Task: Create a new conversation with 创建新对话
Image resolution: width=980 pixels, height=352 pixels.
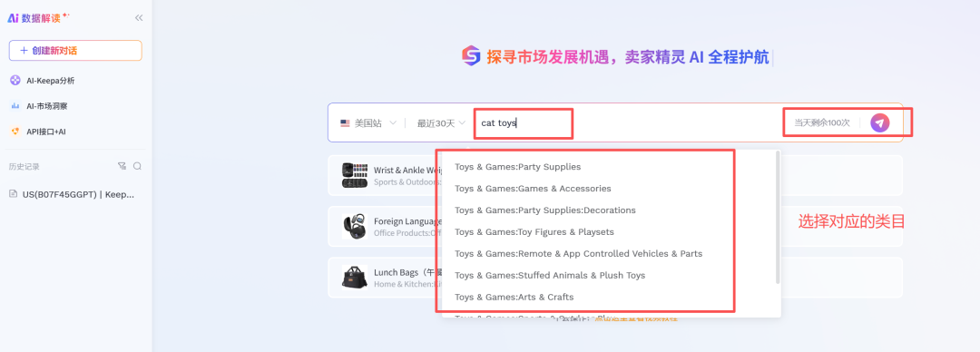Action: [x=75, y=51]
